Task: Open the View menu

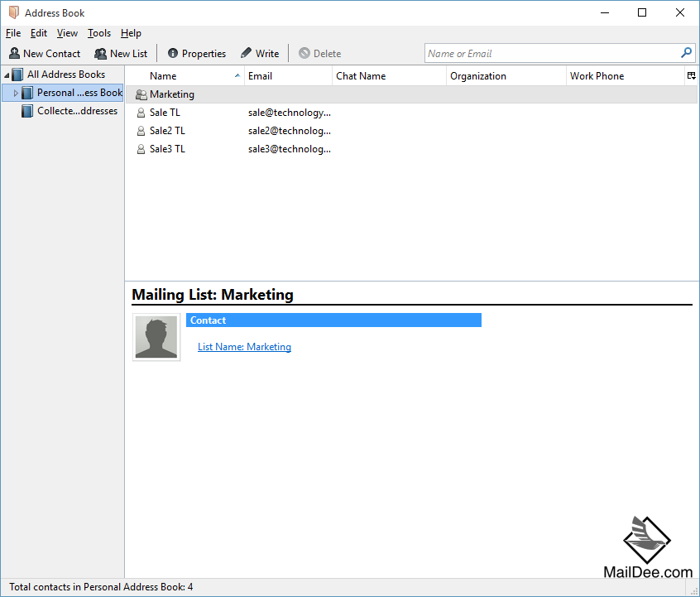Action: (67, 33)
